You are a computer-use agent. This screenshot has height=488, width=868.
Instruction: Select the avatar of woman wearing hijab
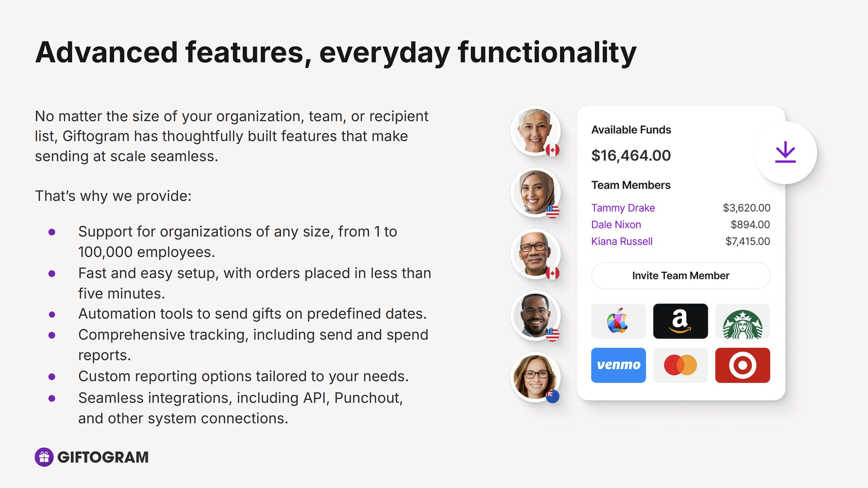click(x=535, y=192)
